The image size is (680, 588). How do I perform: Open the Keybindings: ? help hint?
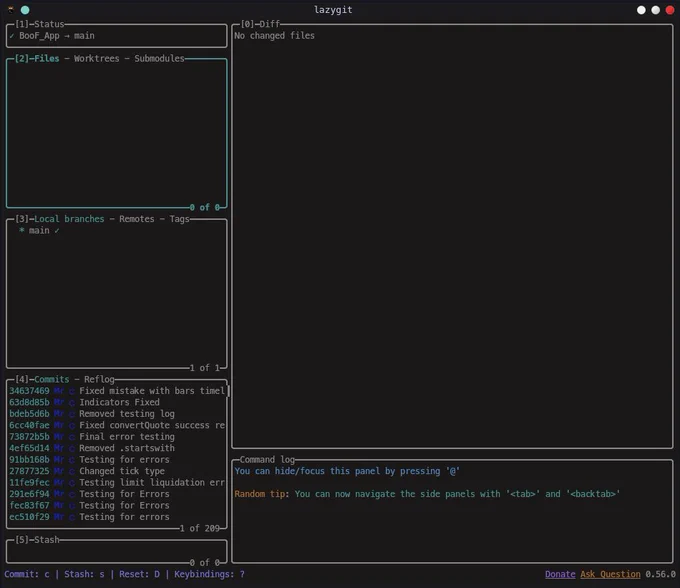209,575
